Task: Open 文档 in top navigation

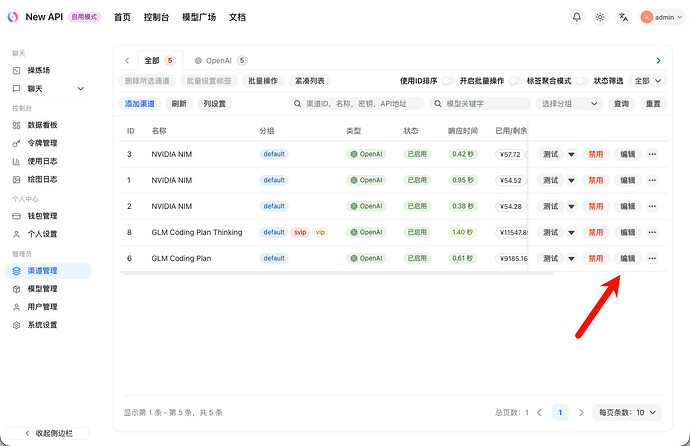Action: (237, 17)
